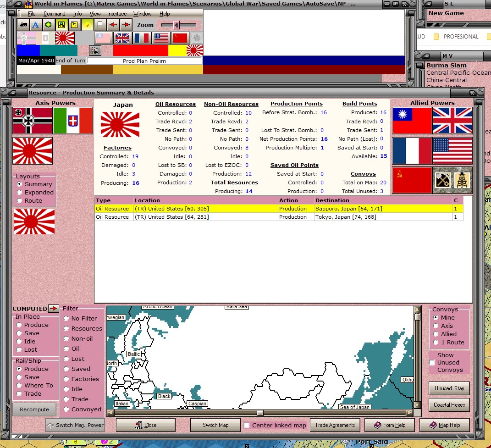491x448 pixels.
Task: Click the Map Help button
Action: pos(445,425)
